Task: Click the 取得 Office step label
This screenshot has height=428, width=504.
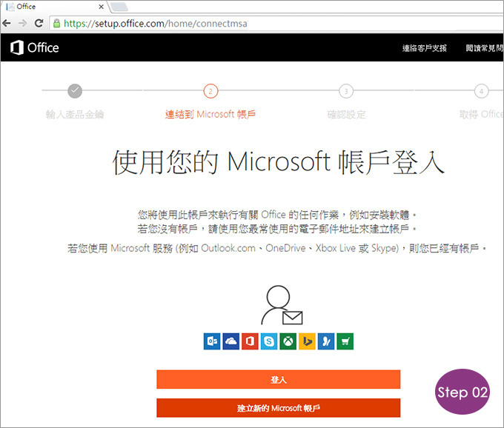Action: (481, 114)
